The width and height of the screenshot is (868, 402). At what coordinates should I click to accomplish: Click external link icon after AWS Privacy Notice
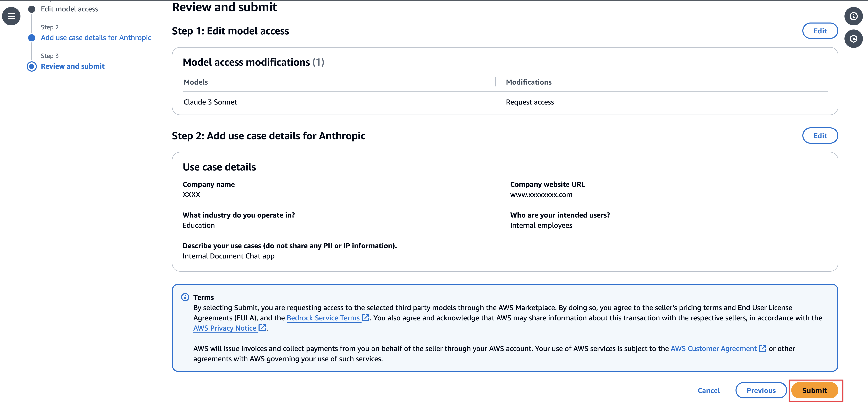click(262, 327)
